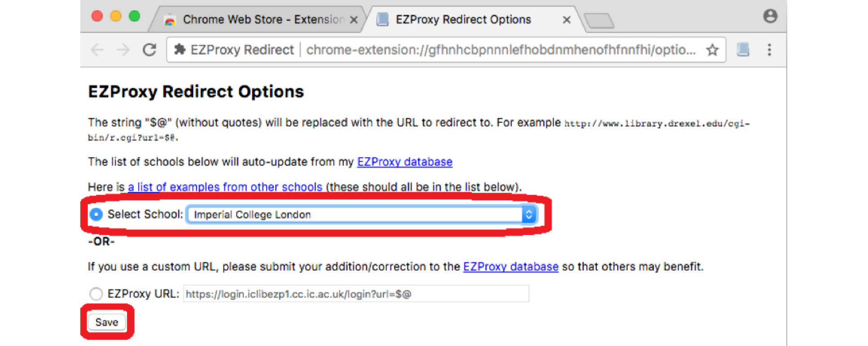Open "a list of examples from other schools" link
This screenshot has width=868, height=346.
[x=225, y=187]
